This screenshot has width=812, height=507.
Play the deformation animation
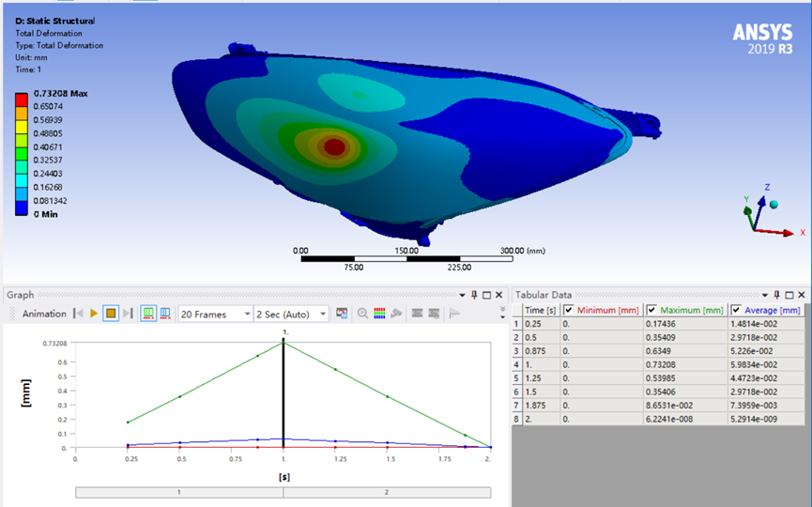pos(94,314)
